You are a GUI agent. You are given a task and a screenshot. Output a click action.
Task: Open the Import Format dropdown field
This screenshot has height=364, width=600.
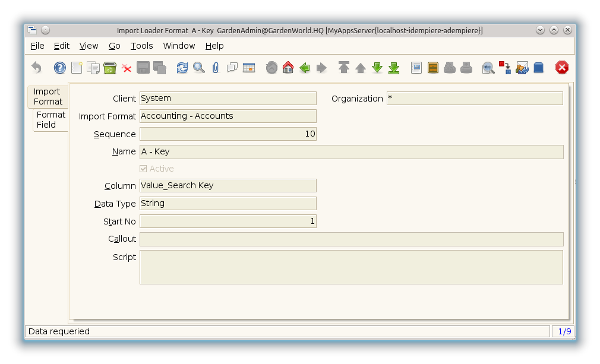228,116
